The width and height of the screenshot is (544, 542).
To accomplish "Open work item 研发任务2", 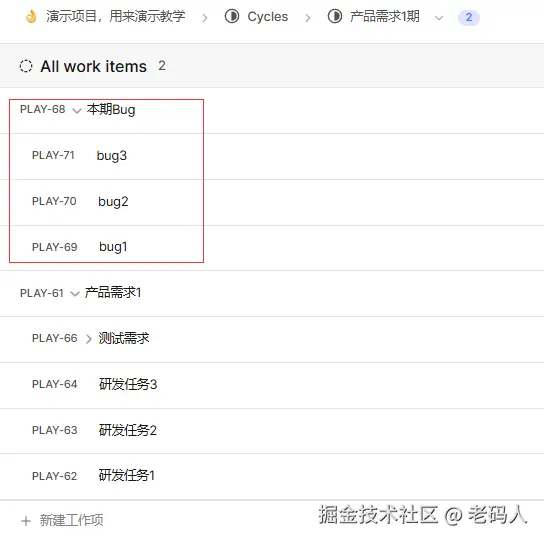I will [x=128, y=430].
